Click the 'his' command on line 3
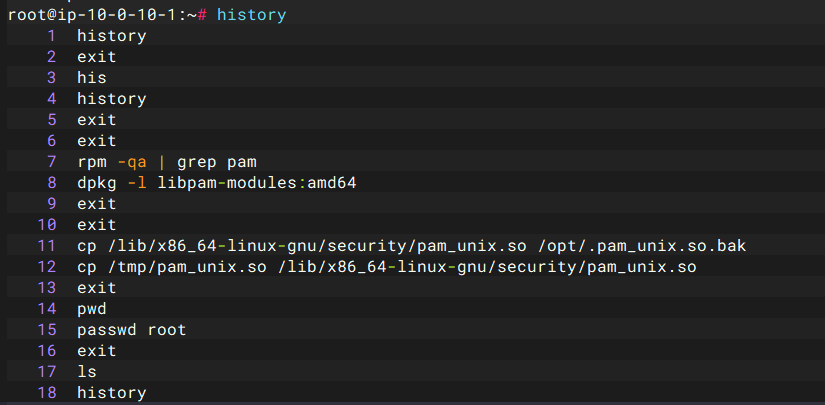This screenshot has height=405, width=825. tap(92, 78)
